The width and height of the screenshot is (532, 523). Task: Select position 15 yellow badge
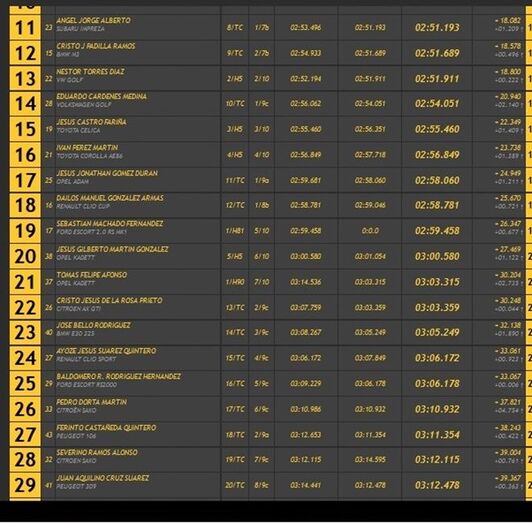click(x=25, y=129)
